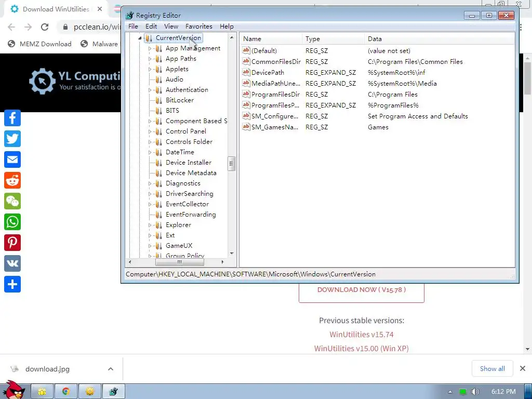Click the Twitter share icon
This screenshot has width=532, height=399.
pos(12,139)
